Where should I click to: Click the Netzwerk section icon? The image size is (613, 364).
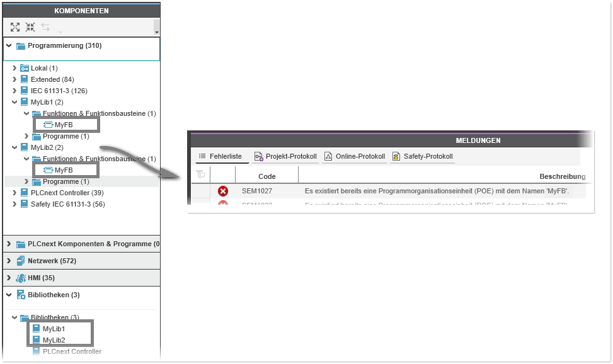[x=21, y=261]
